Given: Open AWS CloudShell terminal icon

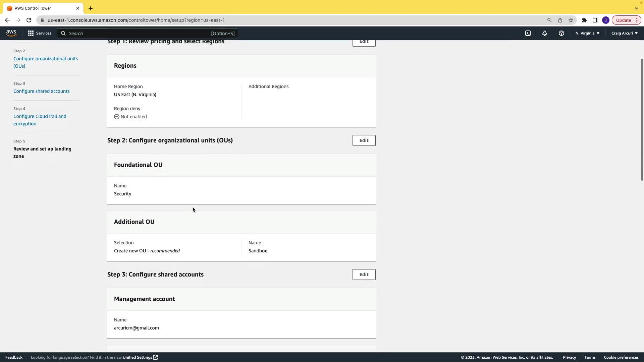Looking at the screenshot, I should point(528,33).
